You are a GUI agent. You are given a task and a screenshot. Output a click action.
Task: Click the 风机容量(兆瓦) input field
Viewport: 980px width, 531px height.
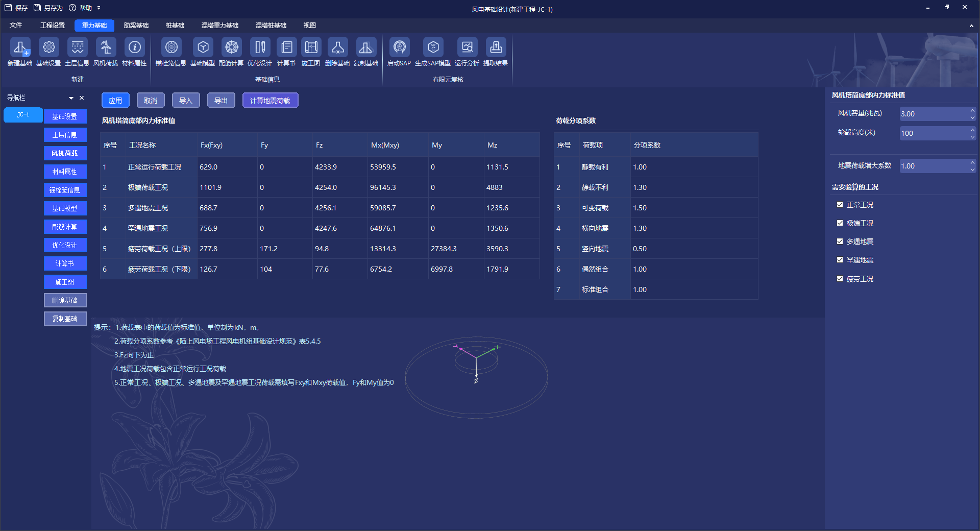click(x=933, y=114)
